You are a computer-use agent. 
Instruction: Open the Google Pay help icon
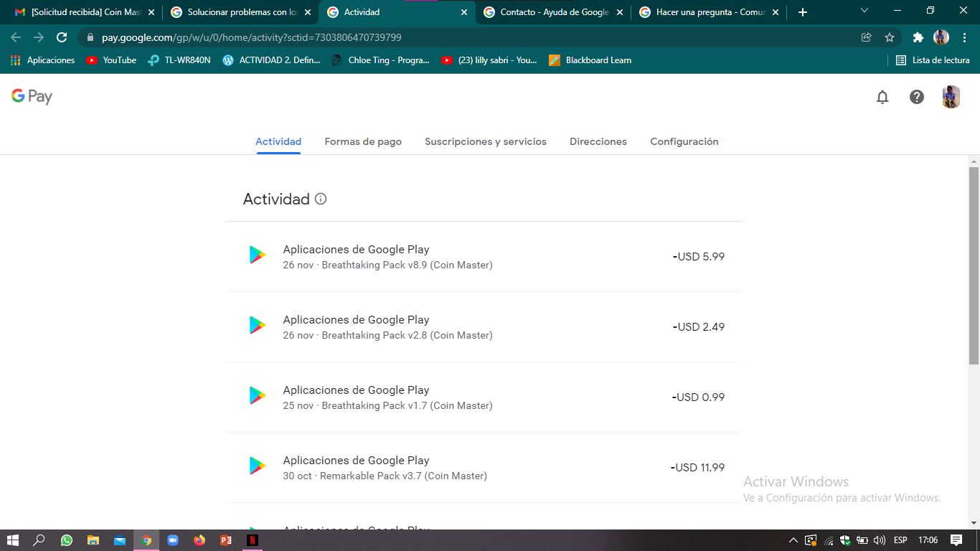[x=917, y=97]
